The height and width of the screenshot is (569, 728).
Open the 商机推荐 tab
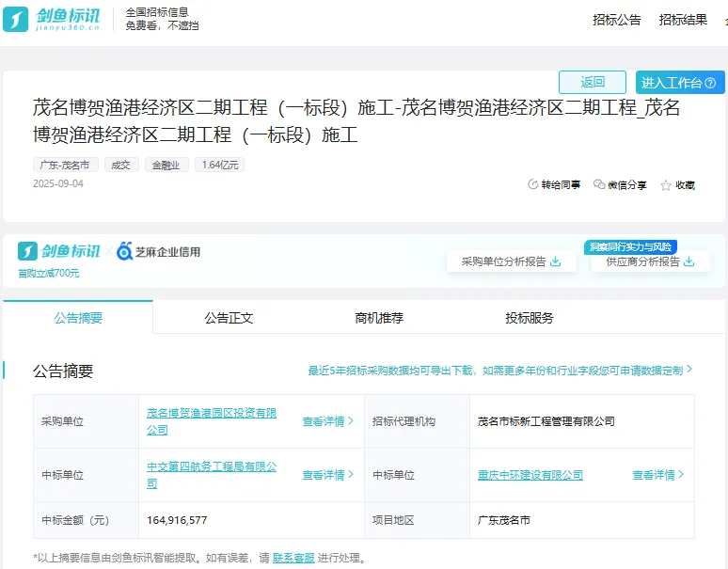pos(379,318)
